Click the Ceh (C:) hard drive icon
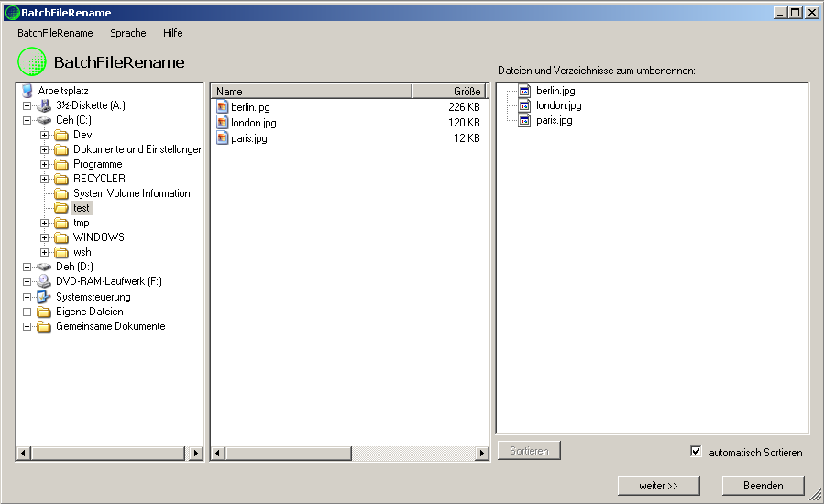The image size is (824, 504). 44,120
